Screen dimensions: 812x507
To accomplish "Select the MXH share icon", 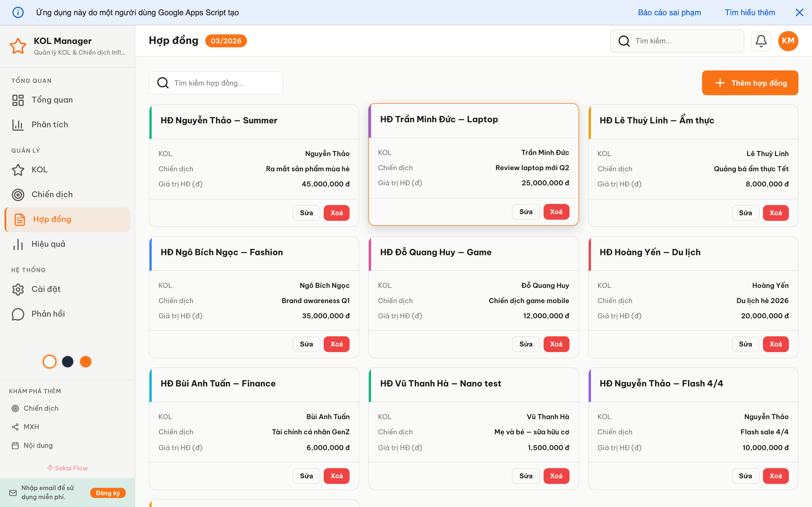I will coord(16,426).
